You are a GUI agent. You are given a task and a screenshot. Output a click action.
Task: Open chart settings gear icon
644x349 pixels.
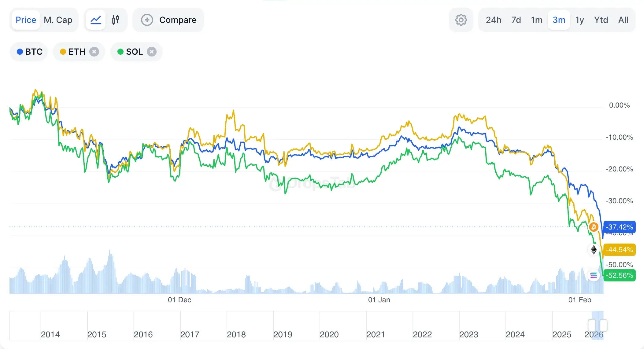click(461, 20)
